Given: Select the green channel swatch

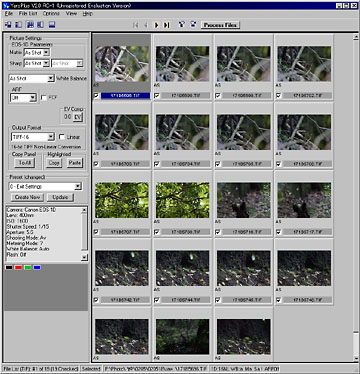Looking at the screenshot, I should click(28, 267).
